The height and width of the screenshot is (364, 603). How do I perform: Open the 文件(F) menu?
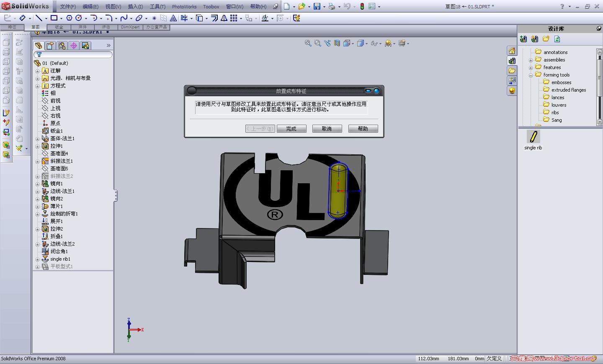coord(68,7)
